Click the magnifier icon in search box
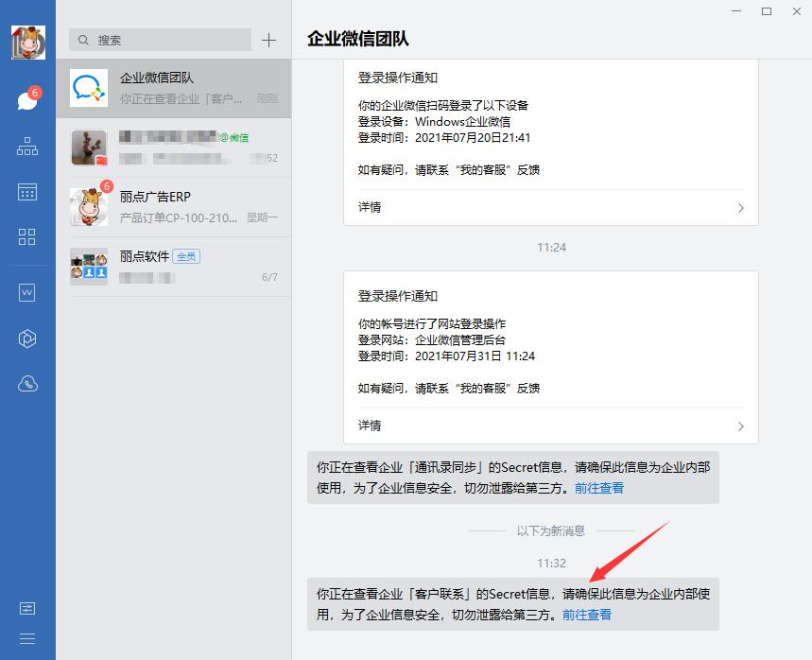The width and height of the screenshot is (812, 660). (x=83, y=40)
